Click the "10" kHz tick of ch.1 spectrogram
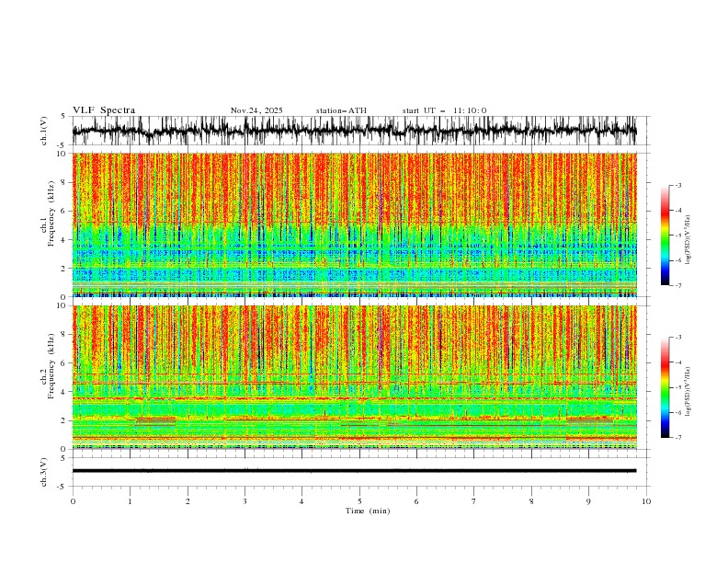The width and height of the screenshot is (728, 563). point(63,154)
